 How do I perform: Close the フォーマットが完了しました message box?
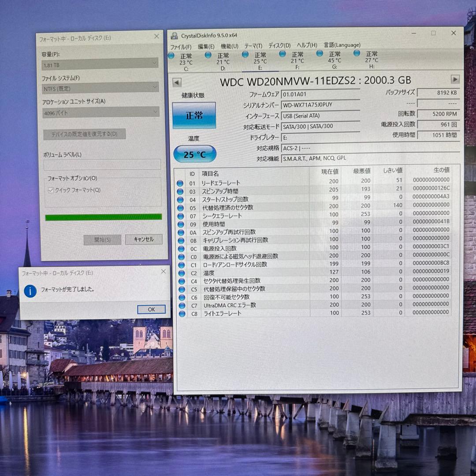[x=164, y=271]
